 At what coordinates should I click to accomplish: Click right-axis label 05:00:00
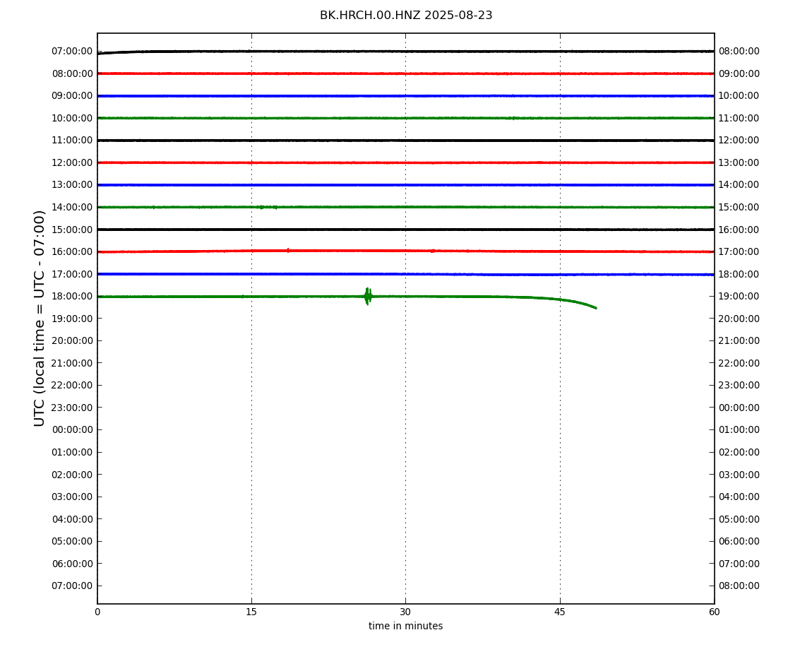click(x=739, y=519)
